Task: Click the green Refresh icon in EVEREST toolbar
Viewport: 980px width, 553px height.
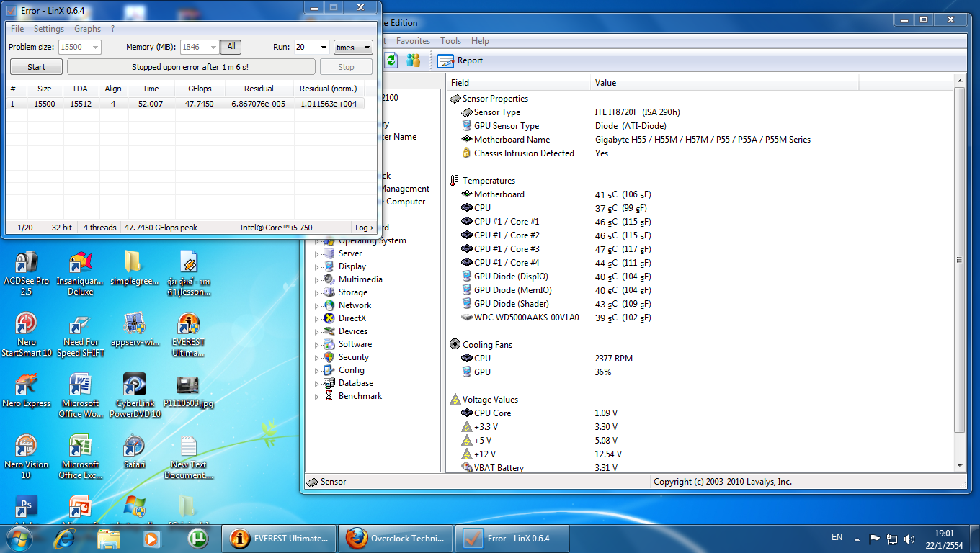Action: click(x=391, y=60)
